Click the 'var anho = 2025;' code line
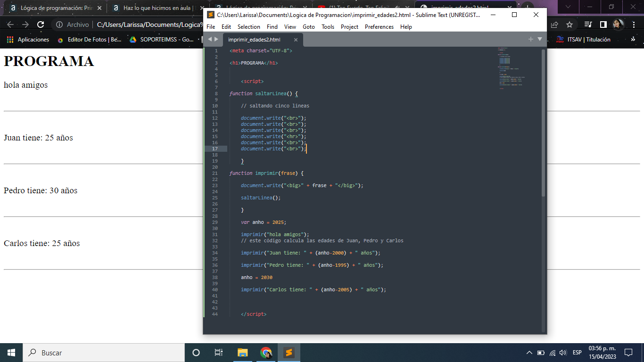This screenshot has width=644, height=362. pos(264,222)
